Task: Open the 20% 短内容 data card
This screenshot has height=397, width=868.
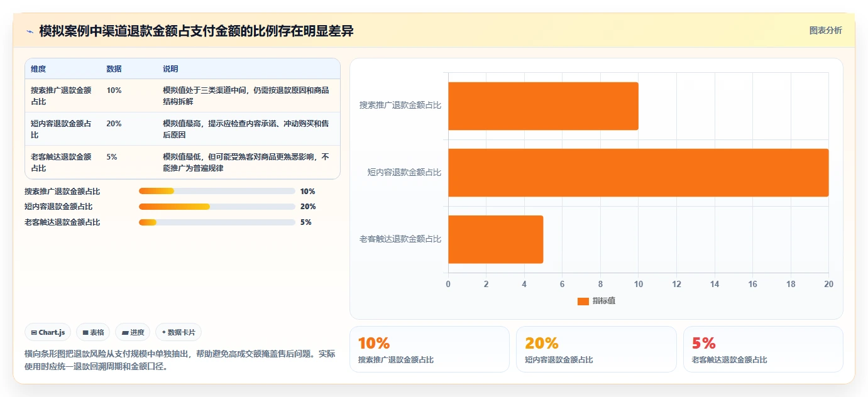Action: [596, 349]
